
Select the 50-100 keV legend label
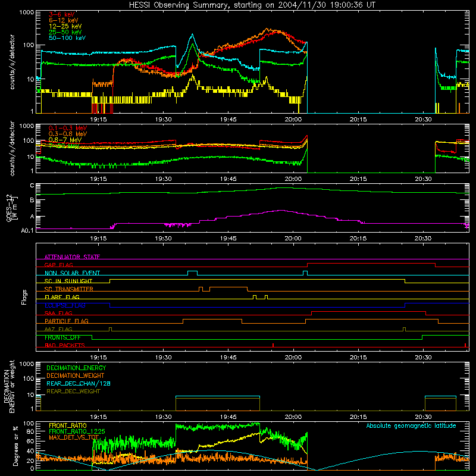tap(67, 38)
